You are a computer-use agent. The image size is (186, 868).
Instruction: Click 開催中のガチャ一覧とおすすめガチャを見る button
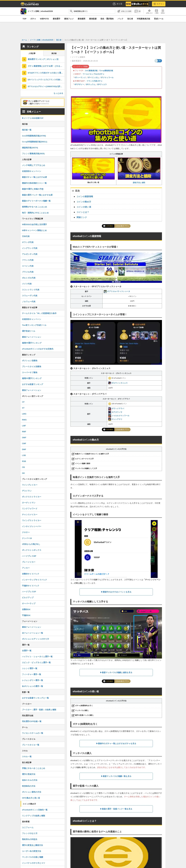(x=116, y=743)
